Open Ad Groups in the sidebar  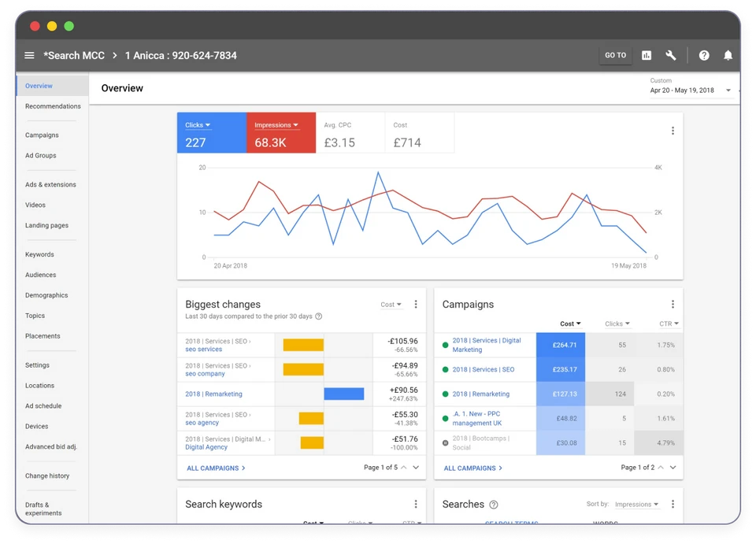pyautogui.click(x=40, y=155)
